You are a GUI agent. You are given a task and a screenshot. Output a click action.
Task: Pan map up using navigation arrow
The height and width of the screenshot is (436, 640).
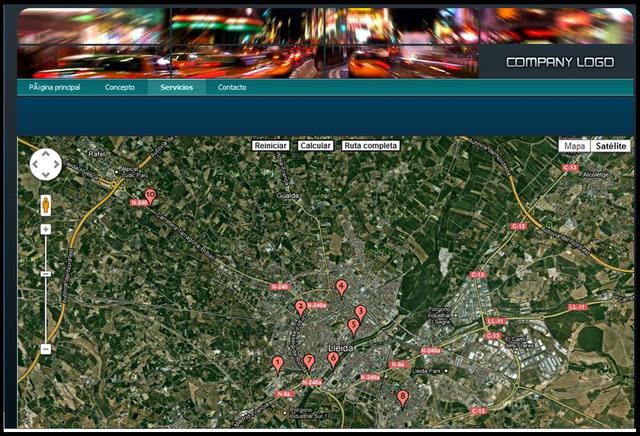pos(46,154)
